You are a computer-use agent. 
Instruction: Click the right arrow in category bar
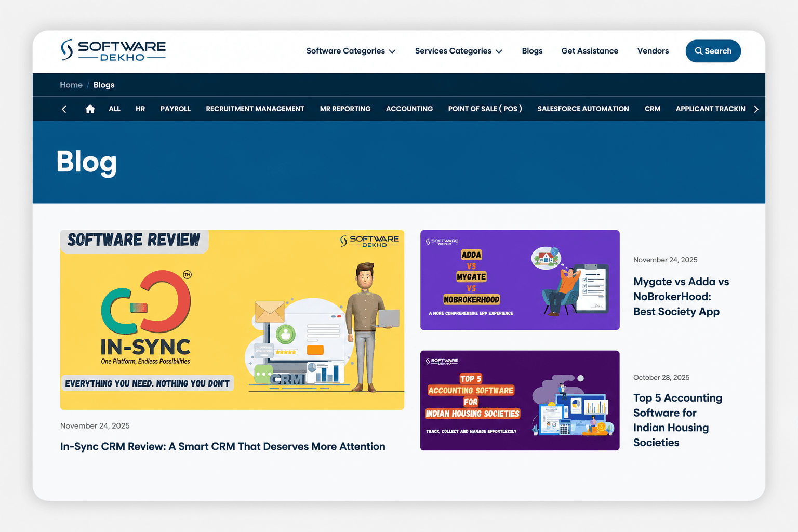756,109
